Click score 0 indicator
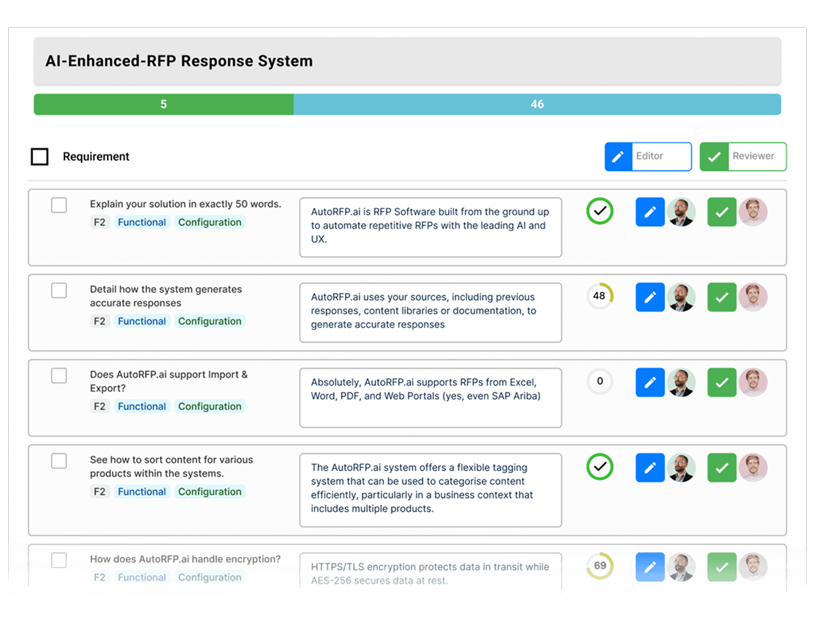815x644 pixels. pyautogui.click(x=600, y=381)
